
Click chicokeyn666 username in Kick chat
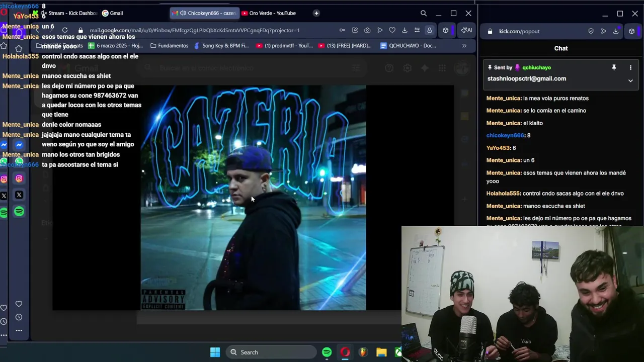tap(505, 135)
